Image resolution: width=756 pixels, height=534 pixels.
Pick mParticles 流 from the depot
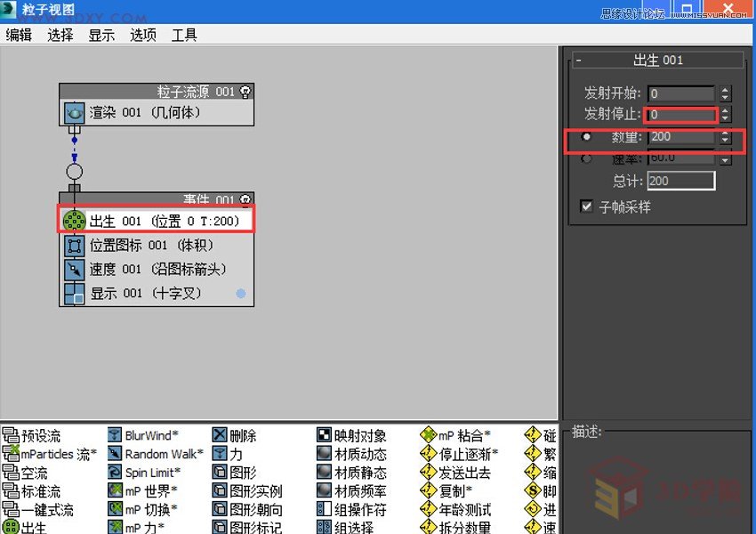pyautogui.click(x=50, y=454)
